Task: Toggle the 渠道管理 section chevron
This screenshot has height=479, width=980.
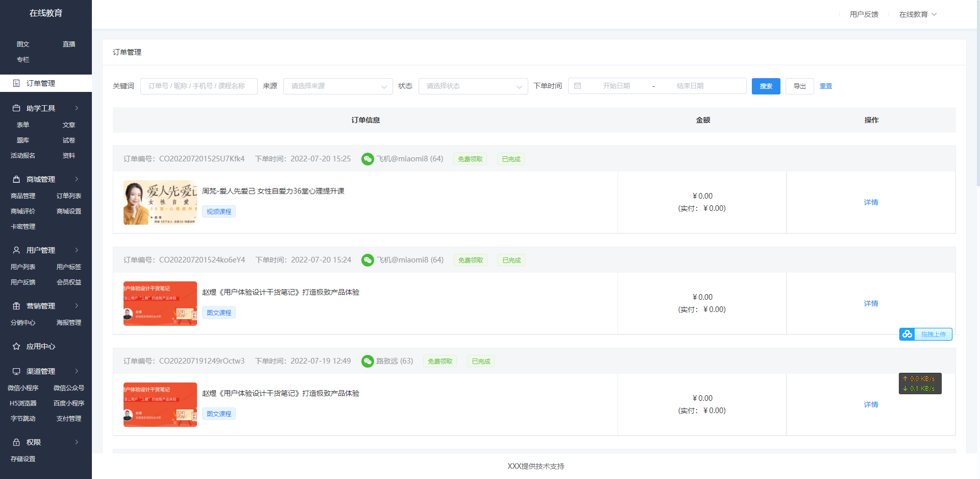Action: (x=77, y=371)
